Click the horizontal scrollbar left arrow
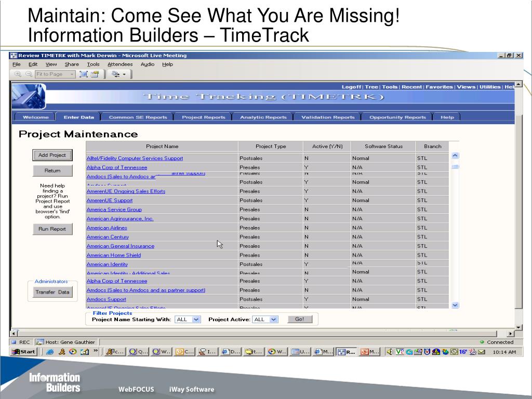Image resolution: width=532 pixels, height=399 pixels. tap(14, 334)
